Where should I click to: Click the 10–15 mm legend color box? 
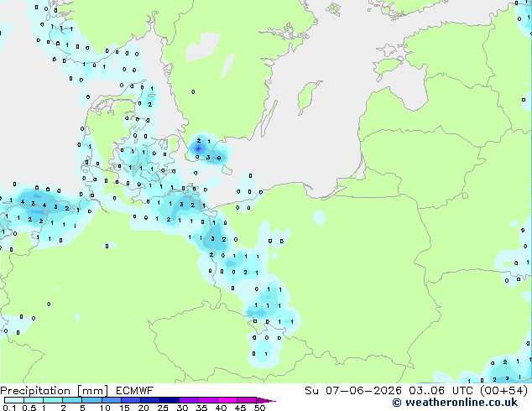(112, 400)
